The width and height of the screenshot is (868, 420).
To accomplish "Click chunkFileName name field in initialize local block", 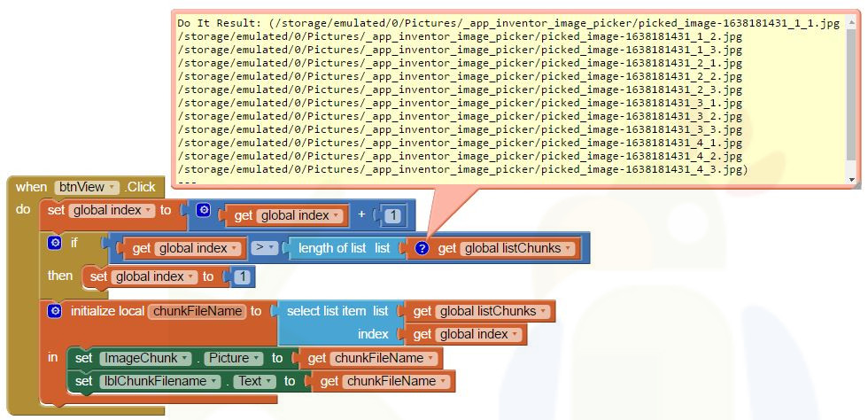I will pos(197,311).
